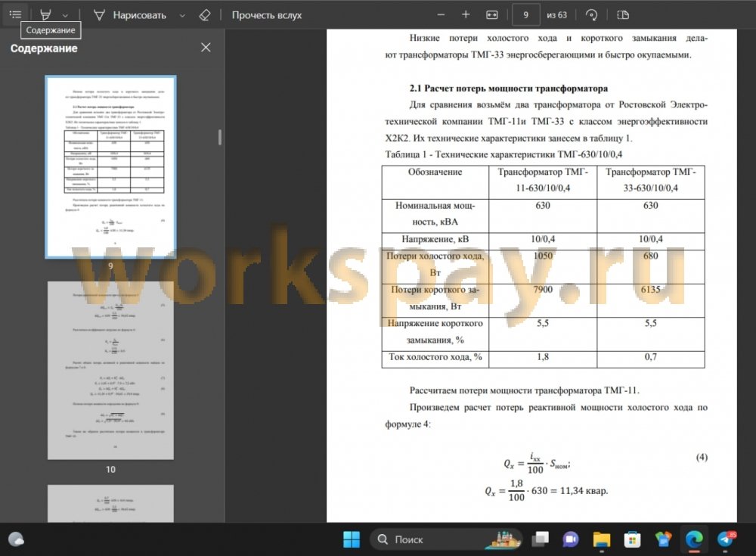Click the page count label 'из 63'
Screen dimensions: 756x556
pos(557,15)
